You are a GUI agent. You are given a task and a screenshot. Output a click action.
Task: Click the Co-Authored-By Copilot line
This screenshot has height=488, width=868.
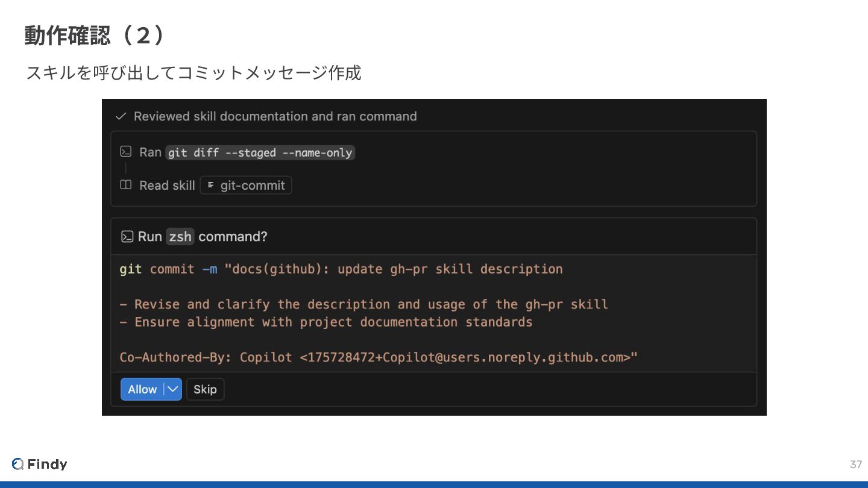pos(378,357)
